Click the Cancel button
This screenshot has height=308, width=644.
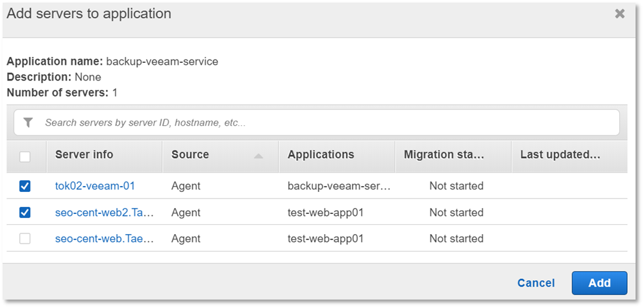pyautogui.click(x=536, y=283)
